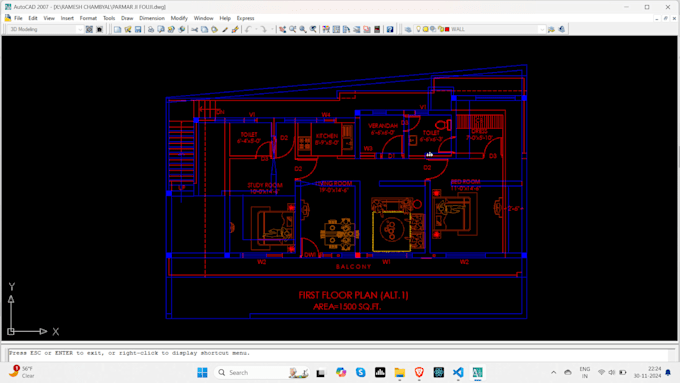The height and width of the screenshot is (383, 680).
Task: Click the AREA=1500 SQ.FT. text in drawing
Action: tap(347, 307)
